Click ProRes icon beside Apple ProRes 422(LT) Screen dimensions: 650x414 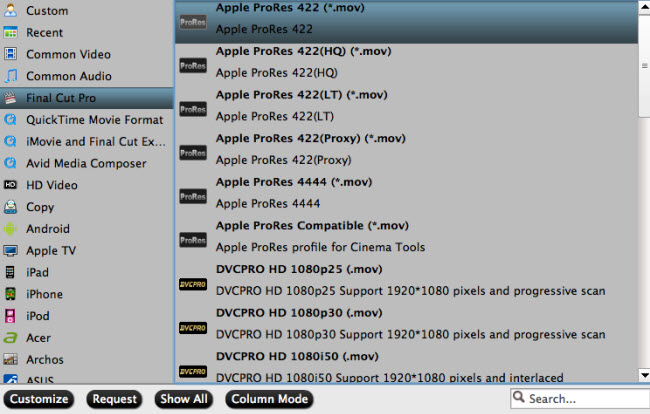click(x=193, y=109)
